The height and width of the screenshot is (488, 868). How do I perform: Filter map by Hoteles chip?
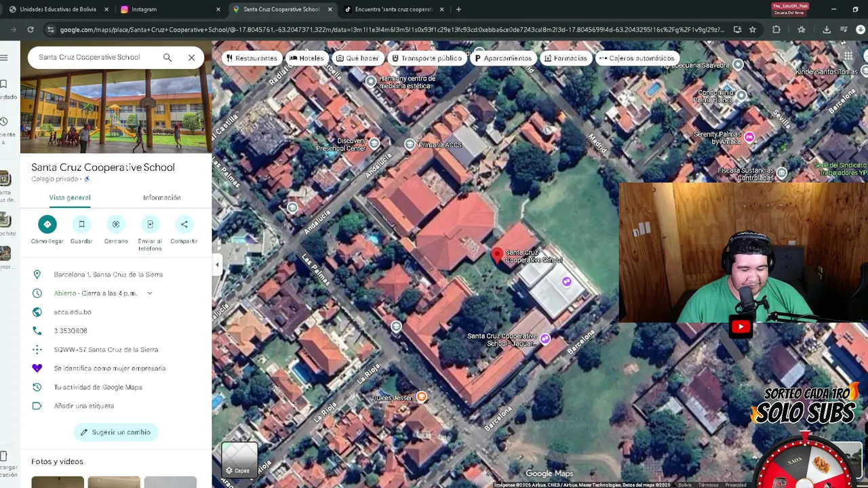coord(307,58)
